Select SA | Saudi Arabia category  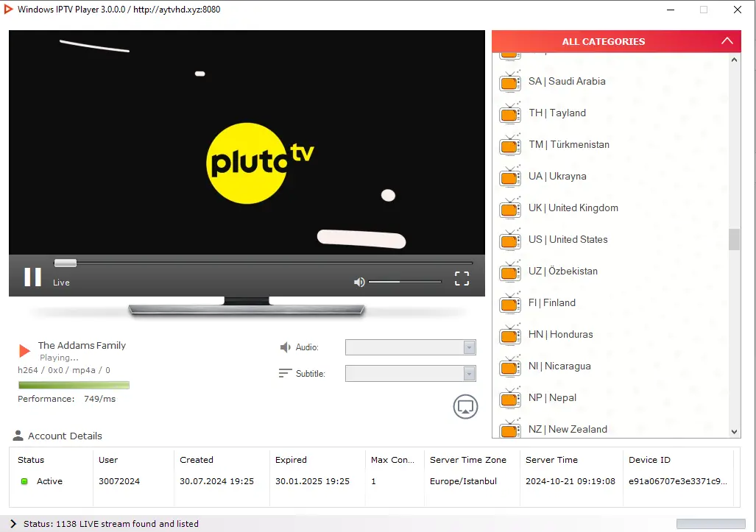tap(611, 82)
